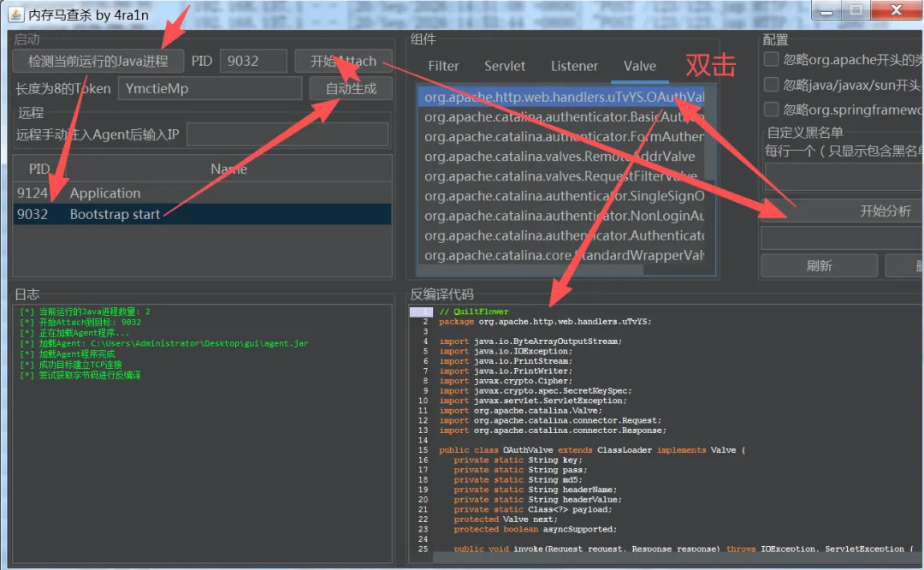The width and height of the screenshot is (924, 570).
Task: Click the 开始分析 button
Action: tap(843, 211)
